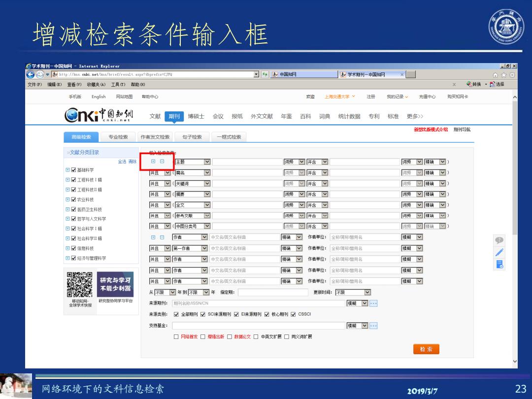Uncheck the 基础科学 checkbox
Image resolution: width=532 pixels, height=399 pixels.
coord(73,170)
